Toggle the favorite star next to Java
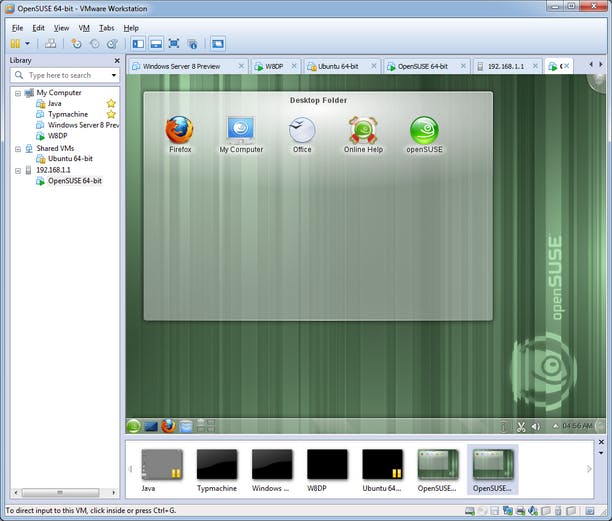This screenshot has width=612, height=521. pos(111,103)
